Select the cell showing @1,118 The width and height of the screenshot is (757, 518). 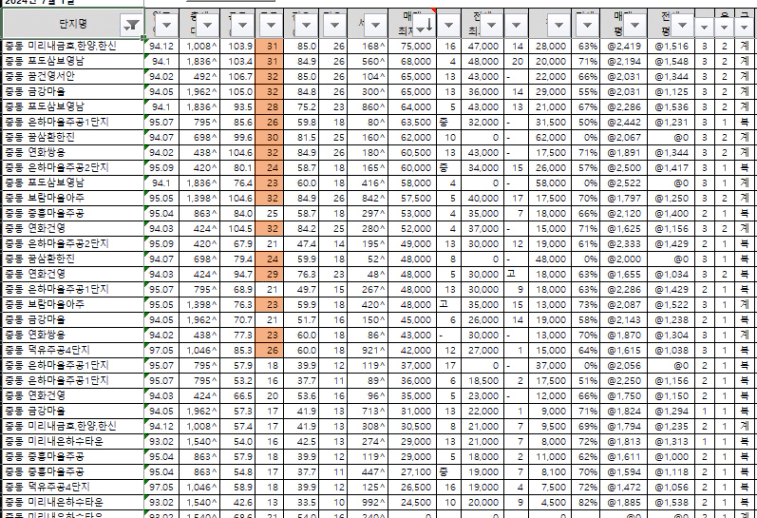coord(671,472)
